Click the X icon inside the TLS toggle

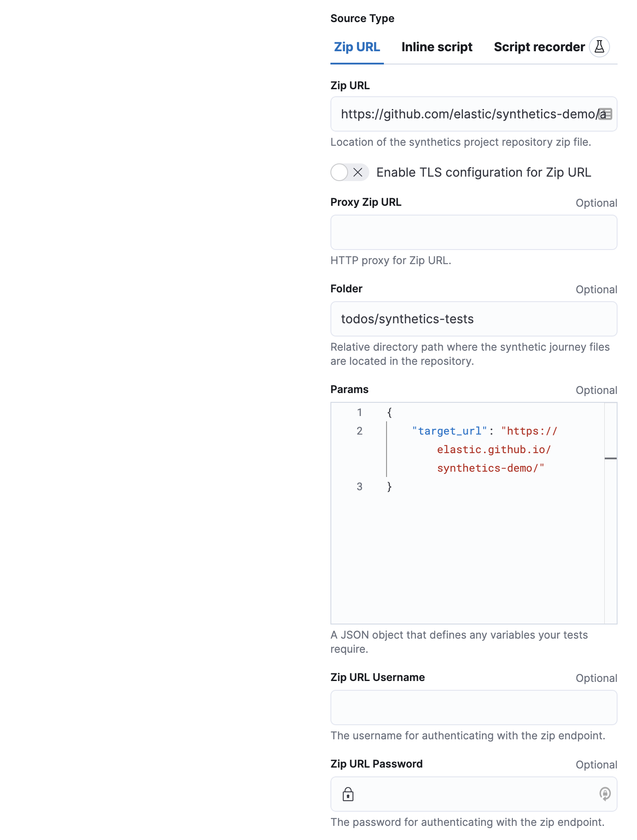tap(357, 172)
